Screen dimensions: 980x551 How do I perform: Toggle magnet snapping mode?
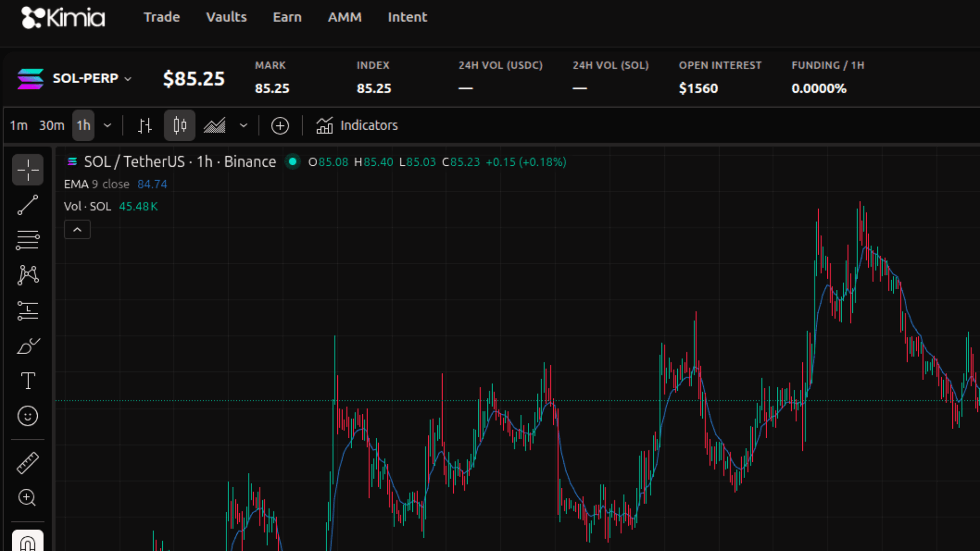coord(28,542)
